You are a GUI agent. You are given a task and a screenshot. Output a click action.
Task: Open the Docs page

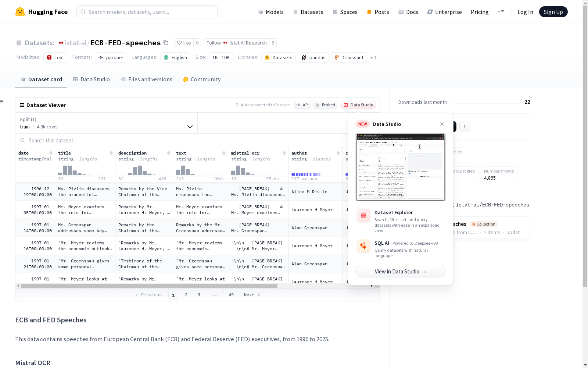coord(408,12)
